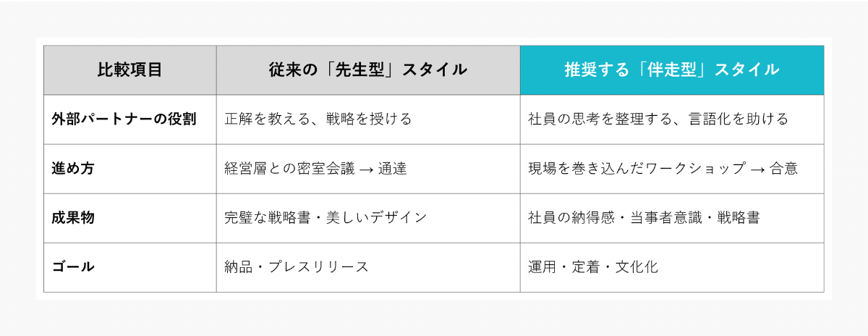Select the 従来の「先生型」スタイル column header
This screenshot has height=336, width=868.
coord(367,70)
